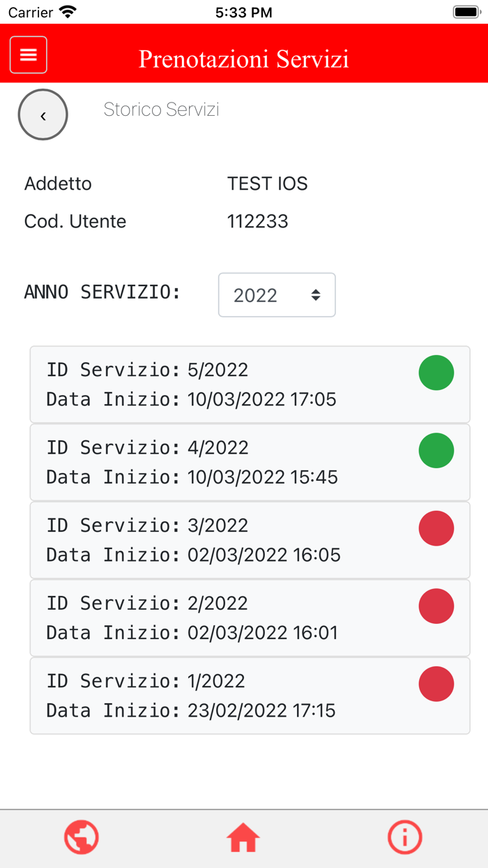Click the stepper arrows beside 2022
Screen dimensions: 488x868
316,294
